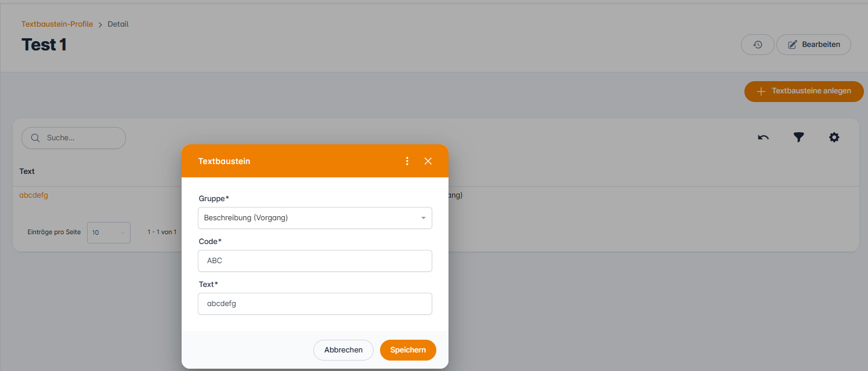This screenshot has width=868, height=371.
Task: Click the Bearbeiten edit button
Action: pos(813,45)
